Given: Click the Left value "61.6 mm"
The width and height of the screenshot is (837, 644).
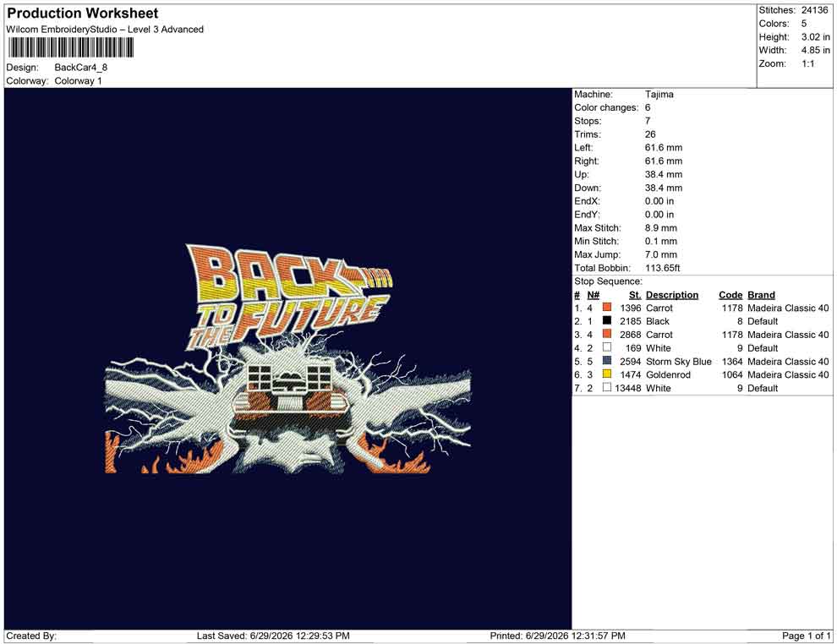Looking at the screenshot, I should 664,148.
